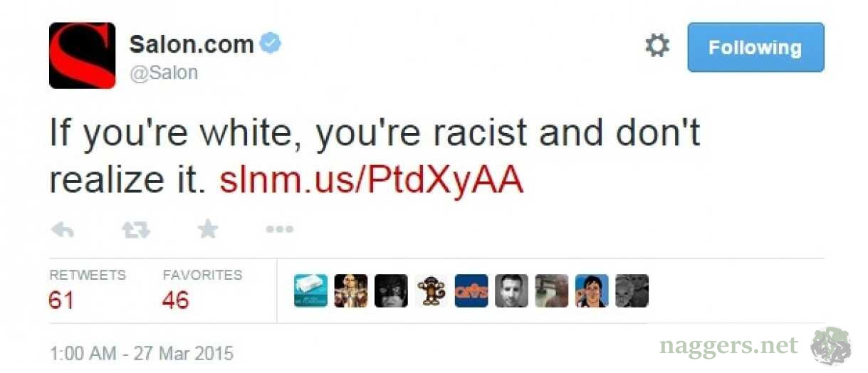Open the gear settings dropdown
The height and width of the screenshot is (373, 868).
click(657, 47)
